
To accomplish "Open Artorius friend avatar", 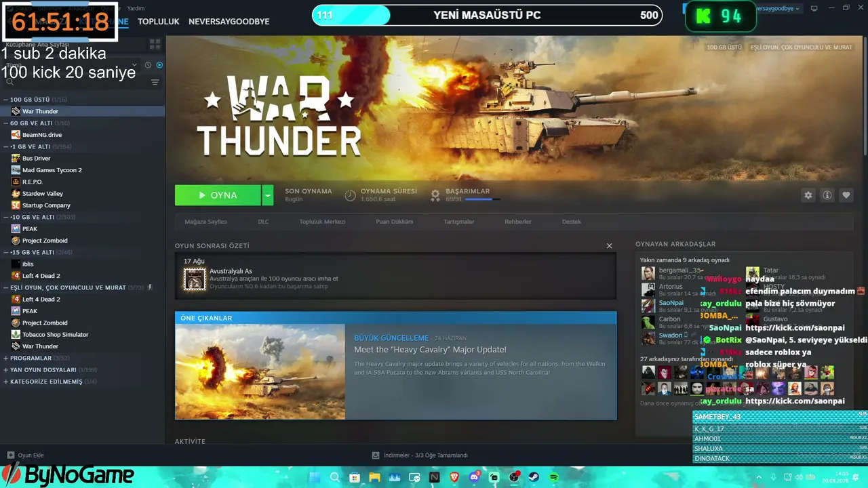I will coord(648,289).
